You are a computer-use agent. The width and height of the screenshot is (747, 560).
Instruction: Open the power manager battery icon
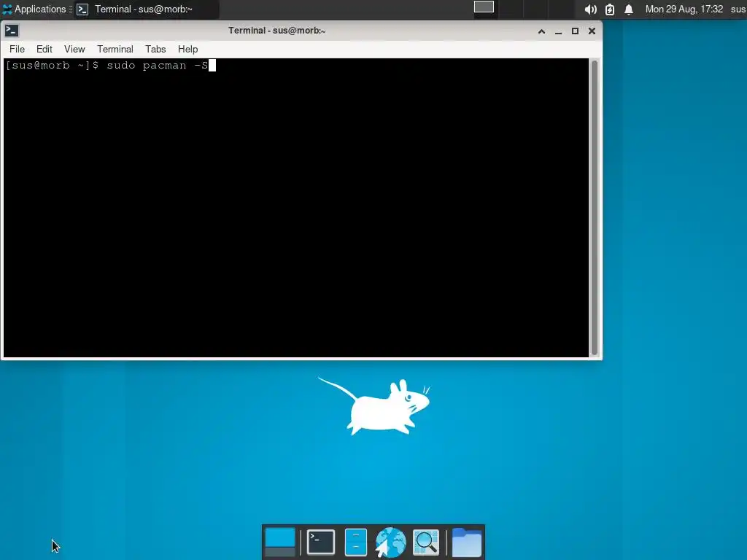610,9
